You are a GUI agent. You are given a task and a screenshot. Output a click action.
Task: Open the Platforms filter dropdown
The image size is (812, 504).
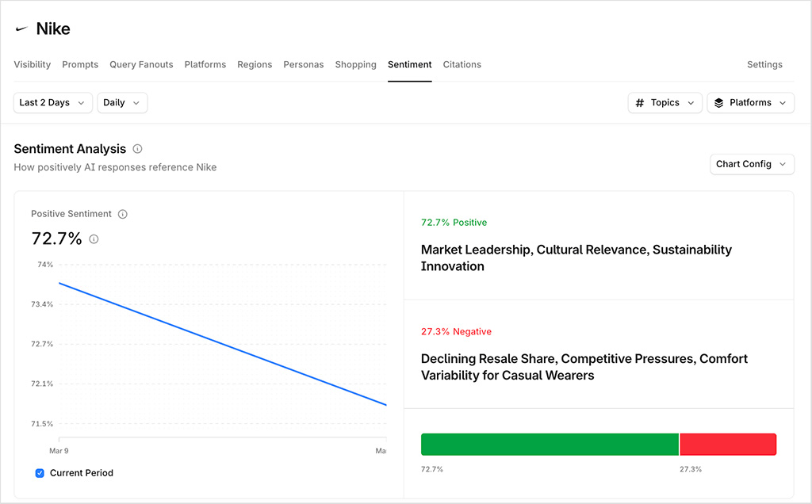point(750,102)
